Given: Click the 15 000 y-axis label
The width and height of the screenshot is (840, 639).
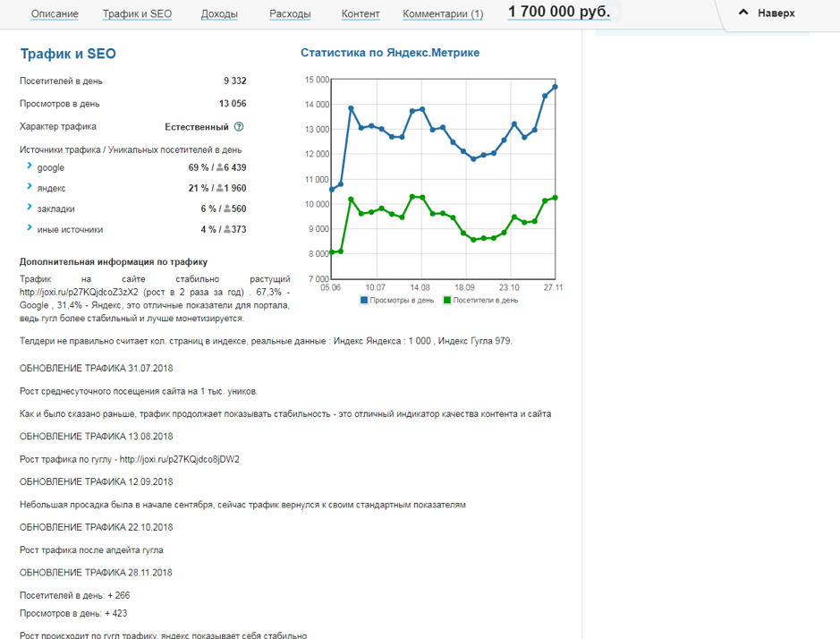Looking at the screenshot, I should coord(318,80).
